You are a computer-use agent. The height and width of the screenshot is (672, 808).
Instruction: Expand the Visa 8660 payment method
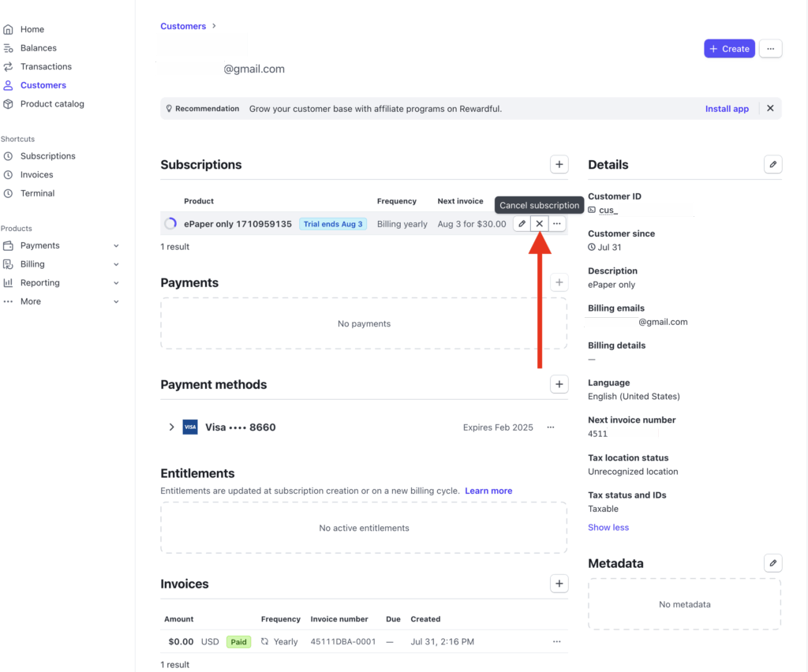tap(171, 427)
